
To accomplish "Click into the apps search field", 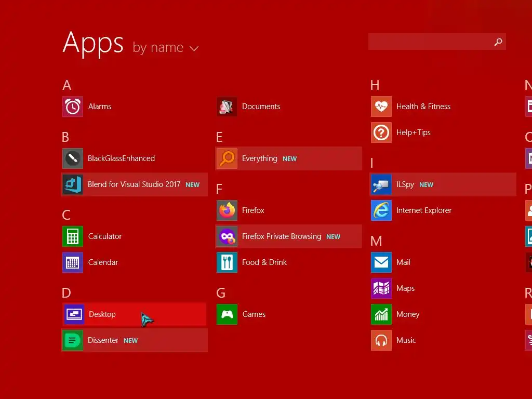I will click(437, 42).
